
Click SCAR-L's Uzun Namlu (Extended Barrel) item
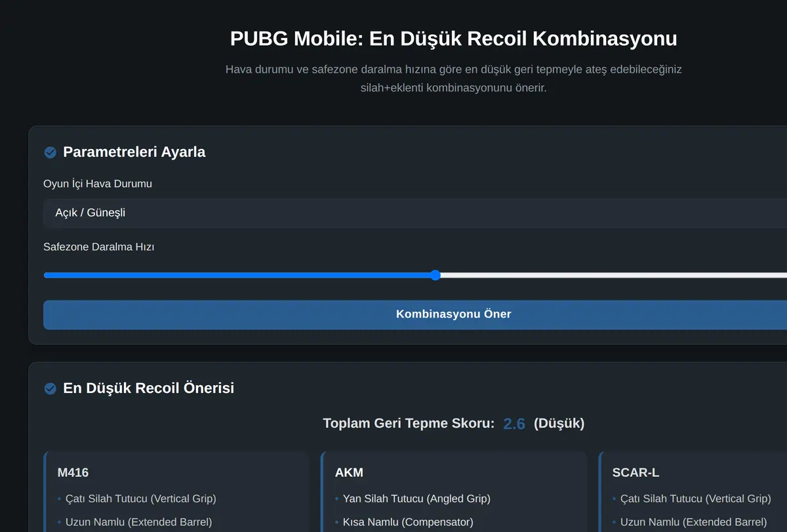coord(693,522)
